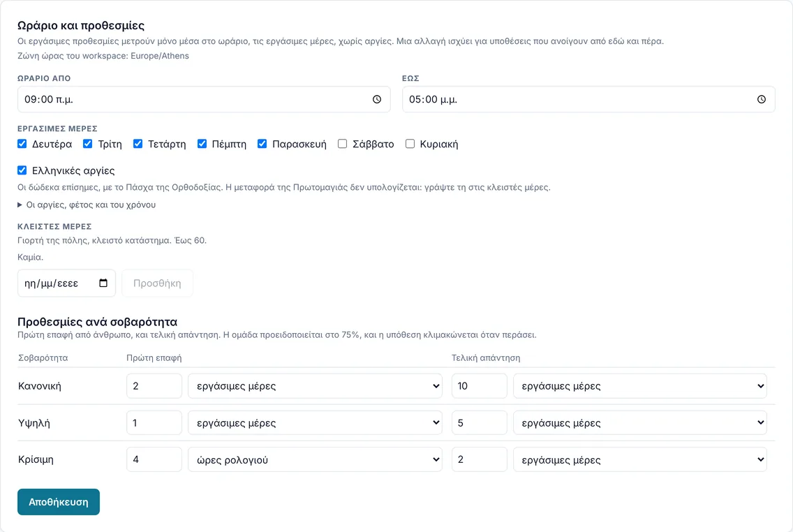Uncheck the Τετάρτη working day
Screen dimensions: 793x532
click(x=138, y=144)
